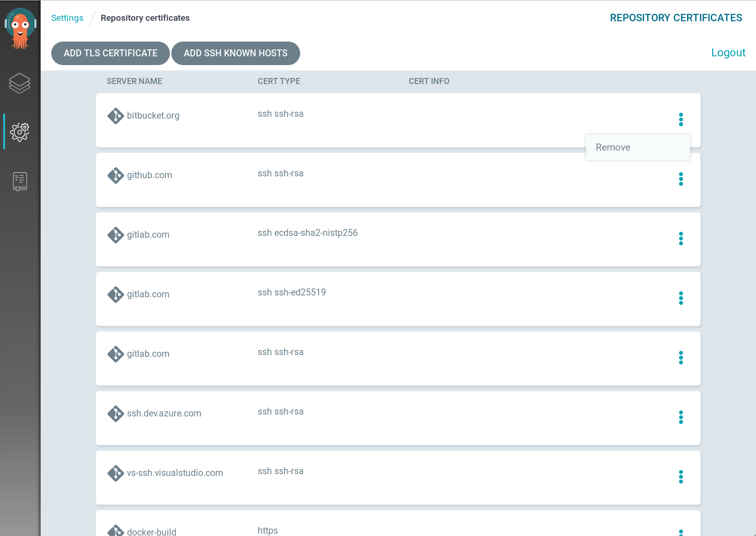Open the three-dot menu for github.com

pyautogui.click(x=681, y=179)
